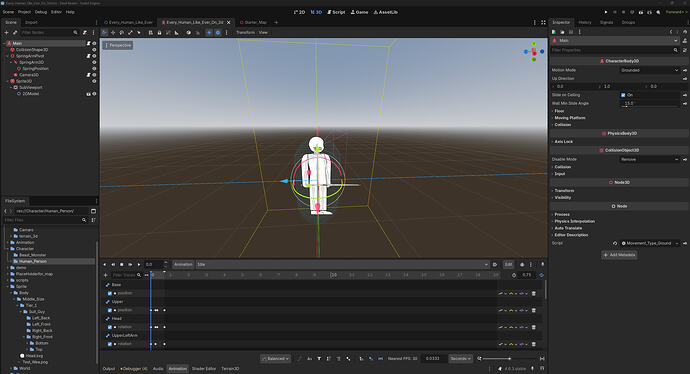The width and height of the screenshot is (690, 374).
Task: Open script icon on SpringArmPivot row
Action: pyautogui.click(x=88, y=56)
